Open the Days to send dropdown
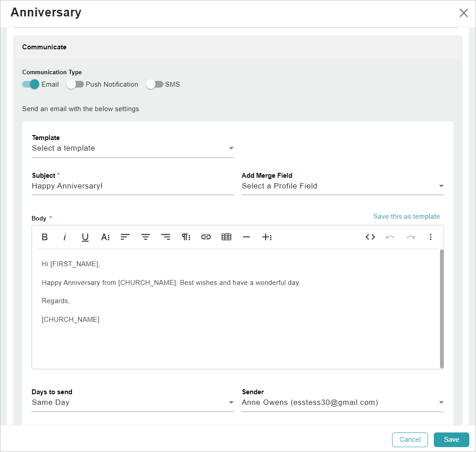The height and width of the screenshot is (452, 476). coord(132,403)
